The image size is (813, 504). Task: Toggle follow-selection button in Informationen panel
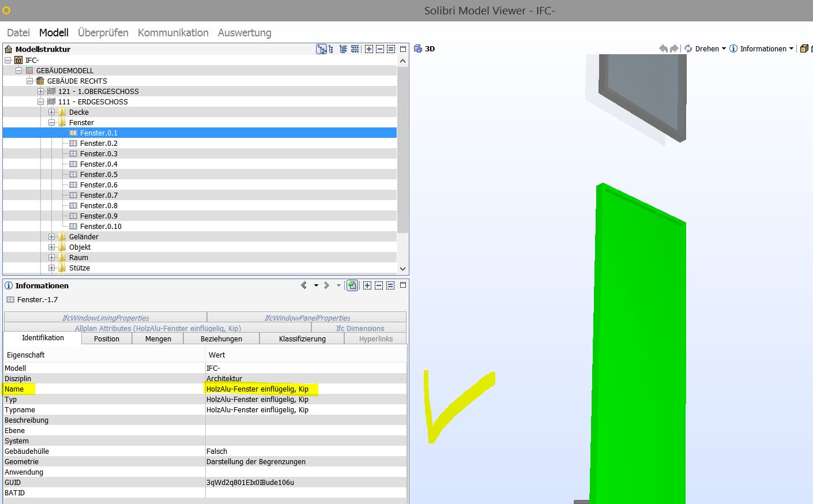click(x=352, y=285)
